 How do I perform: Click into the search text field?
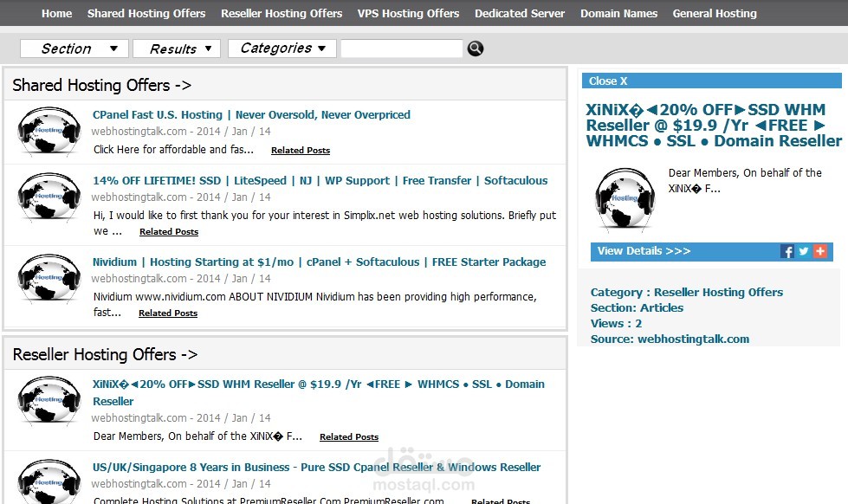402,48
